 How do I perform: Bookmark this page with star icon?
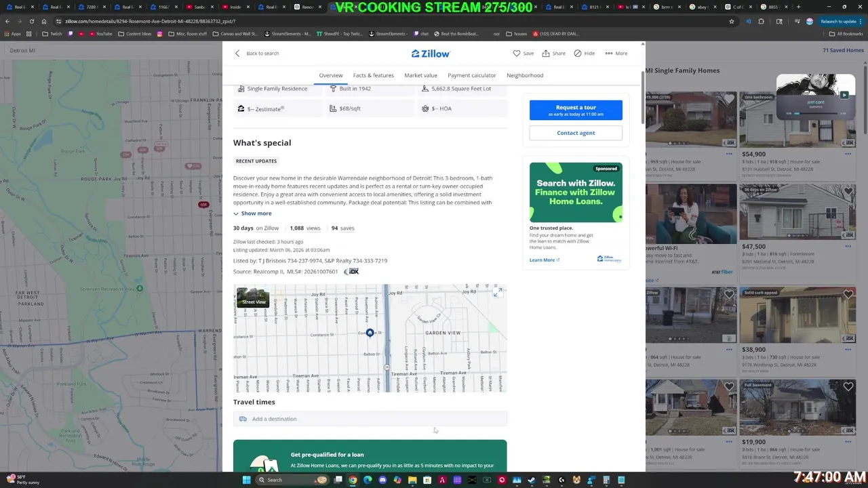coord(731,21)
